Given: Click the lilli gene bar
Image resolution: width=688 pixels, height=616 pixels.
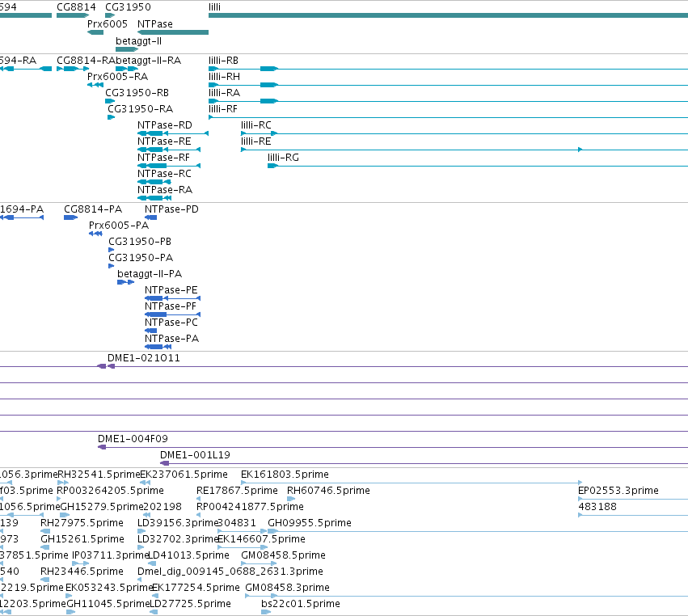Looking at the screenshot, I should click(x=448, y=15).
